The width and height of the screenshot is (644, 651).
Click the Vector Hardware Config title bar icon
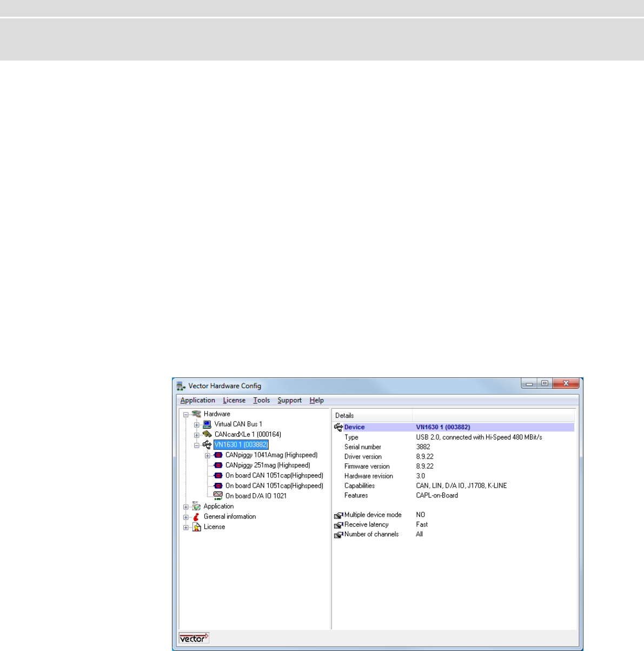pyautogui.click(x=181, y=386)
